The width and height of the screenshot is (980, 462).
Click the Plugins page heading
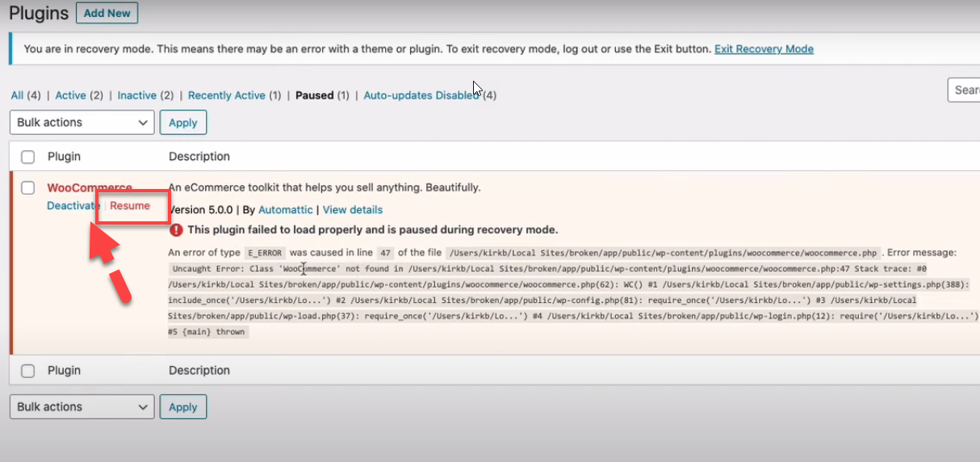tap(37, 13)
